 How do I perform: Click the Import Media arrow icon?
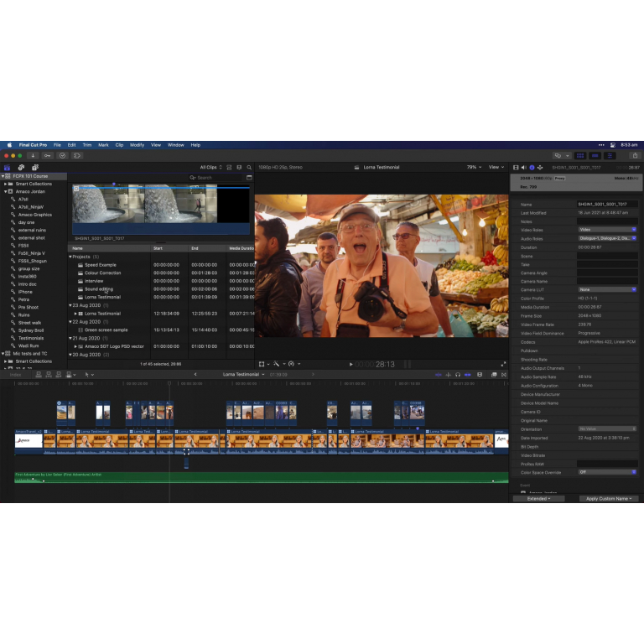(33, 156)
